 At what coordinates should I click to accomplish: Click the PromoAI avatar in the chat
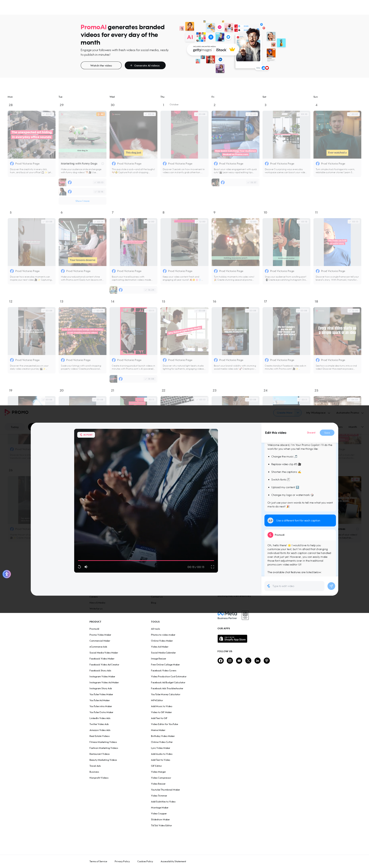point(270,535)
